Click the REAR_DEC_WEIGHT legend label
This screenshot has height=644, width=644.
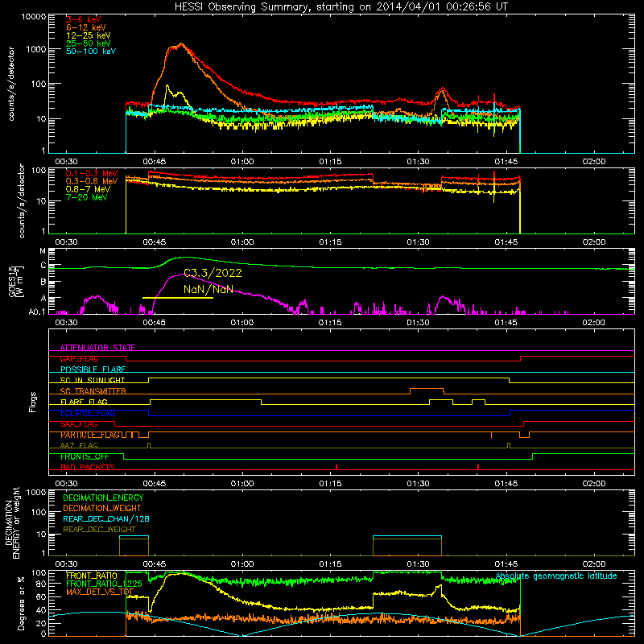pos(99,530)
